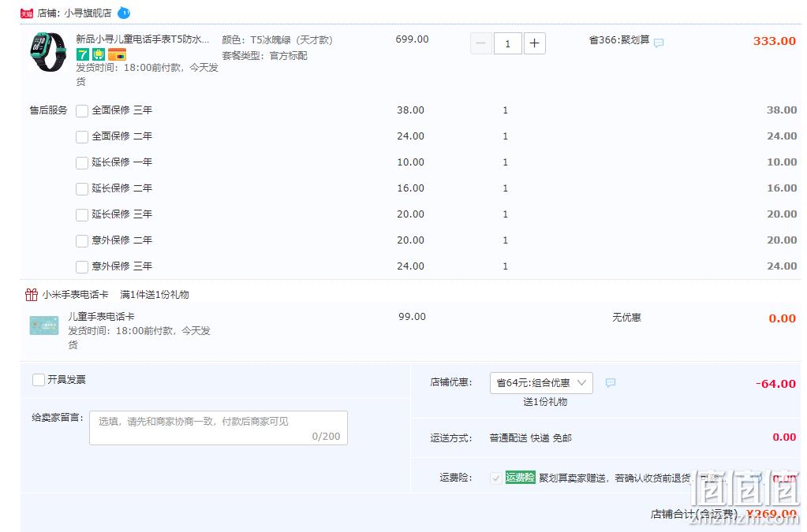Open the 儿童手表电话卡 title link
Viewport: 807px width, 532px height.
pos(102,317)
